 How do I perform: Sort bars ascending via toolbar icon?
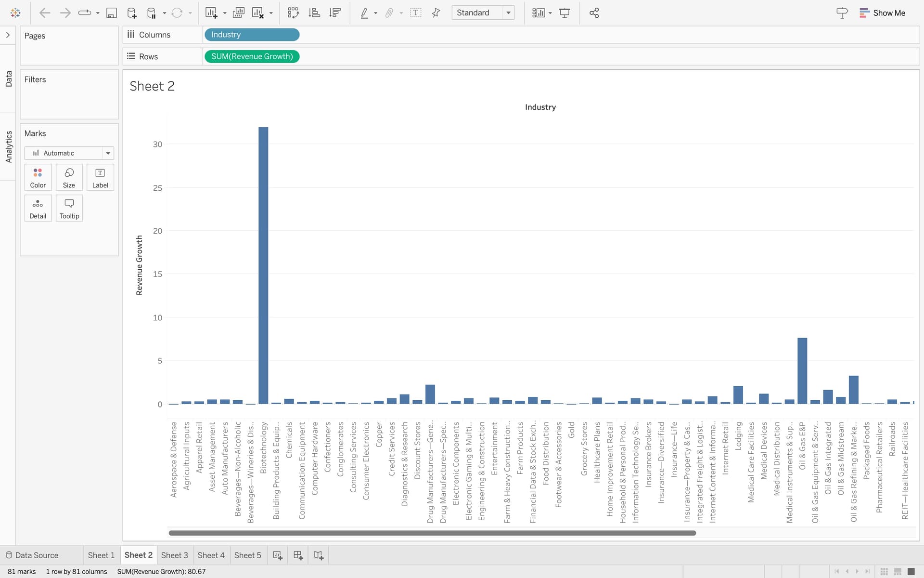(x=314, y=13)
